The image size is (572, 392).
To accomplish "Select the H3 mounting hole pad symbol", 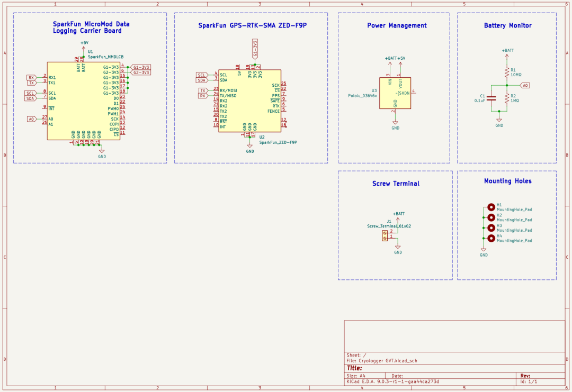I will (491, 227).
